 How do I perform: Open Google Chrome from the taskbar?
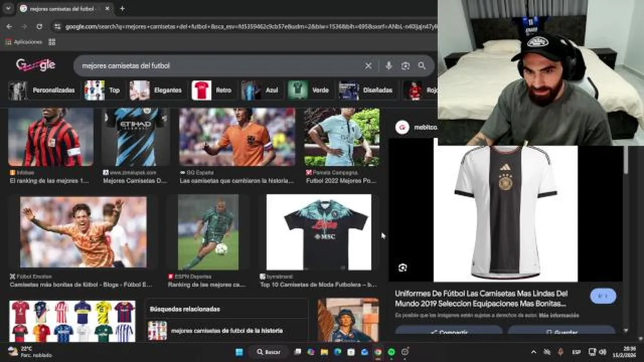coord(378,352)
